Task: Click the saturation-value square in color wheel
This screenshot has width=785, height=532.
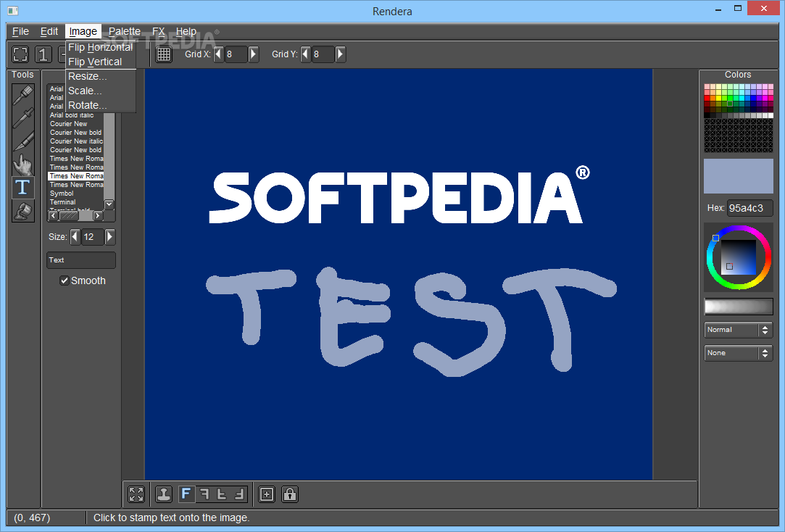Action: click(x=739, y=257)
